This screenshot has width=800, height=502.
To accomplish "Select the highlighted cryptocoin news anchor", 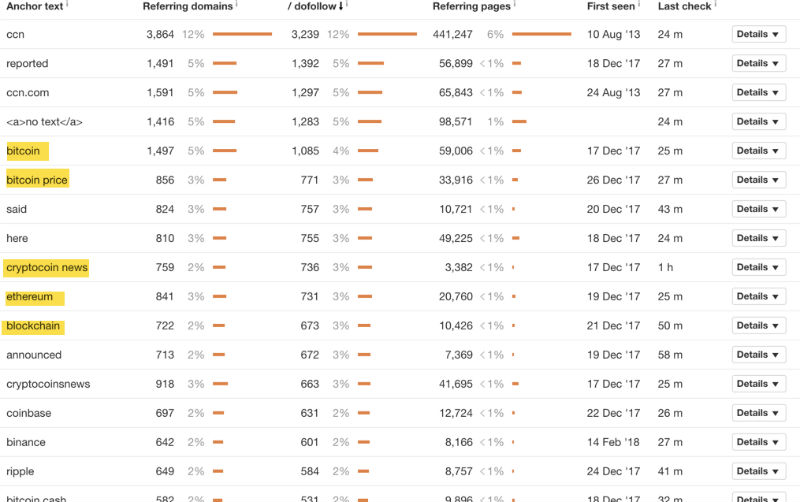I will [x=47, y=268].
